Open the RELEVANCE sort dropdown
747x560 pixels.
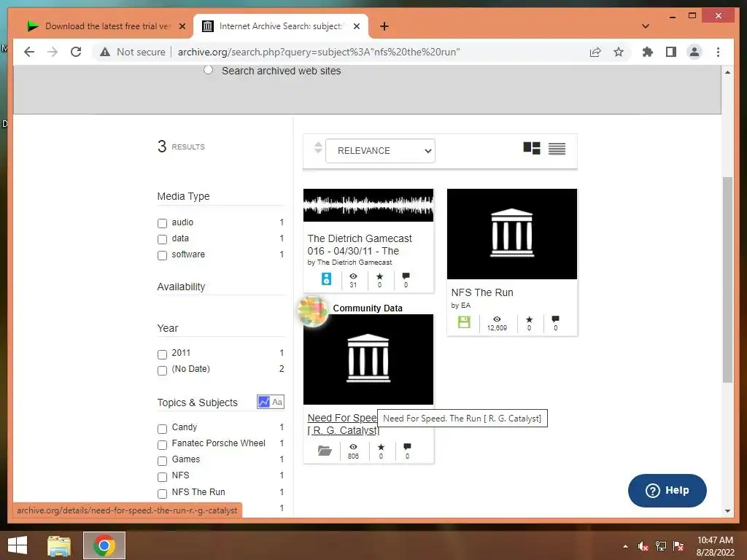(x=380, y=151)
